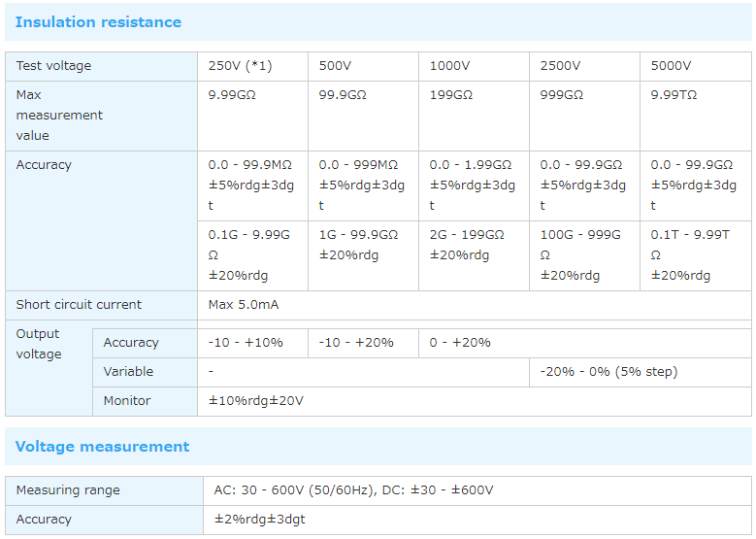This screenshot has height=539, width=756.
Task: Click the -20% - 0% (5% step) cell
Action: click(608, 372)
